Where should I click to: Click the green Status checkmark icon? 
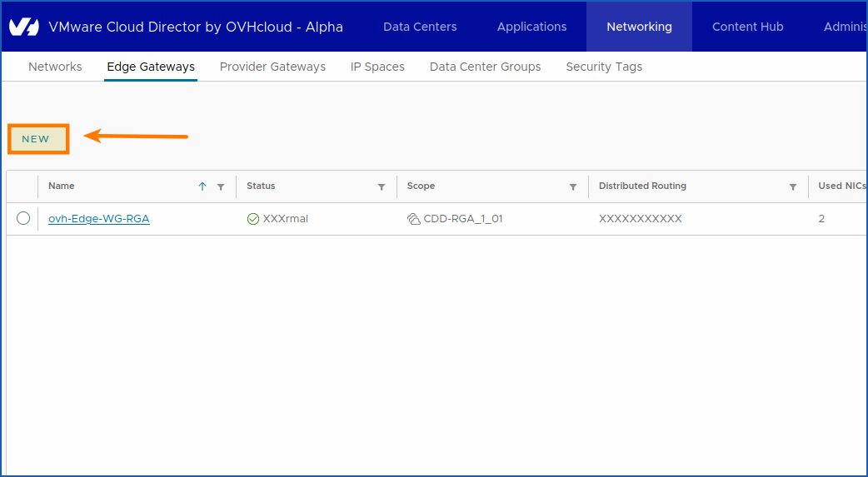(253, 219)
